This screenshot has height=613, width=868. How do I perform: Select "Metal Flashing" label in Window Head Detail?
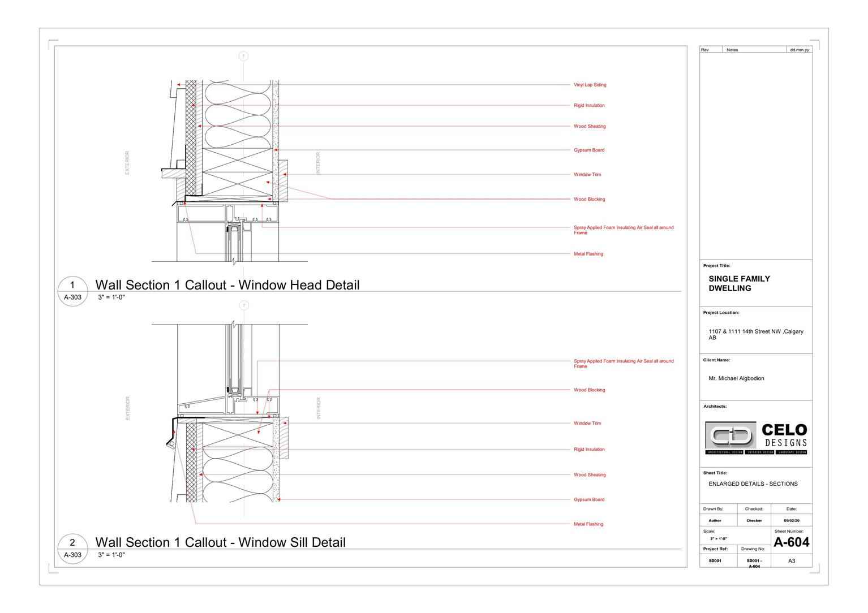tap(588, 254)
